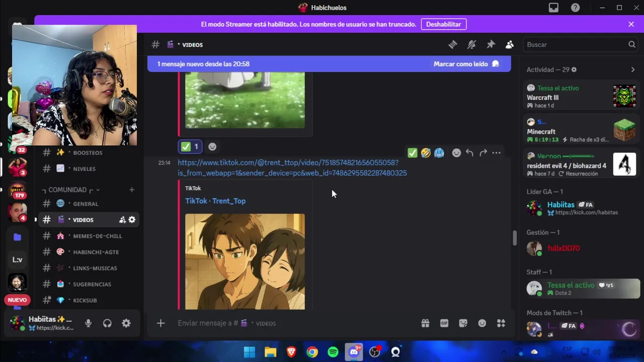
Task: Open user settings gear
Action: click(126, 323)
